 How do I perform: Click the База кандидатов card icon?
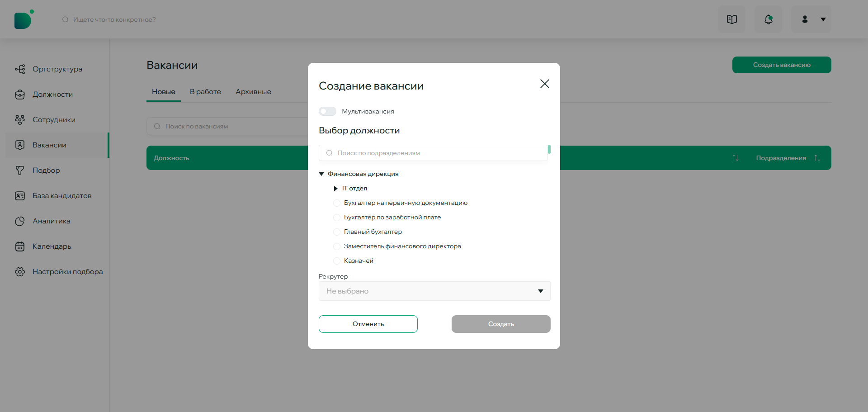click(x=20, y=196)
